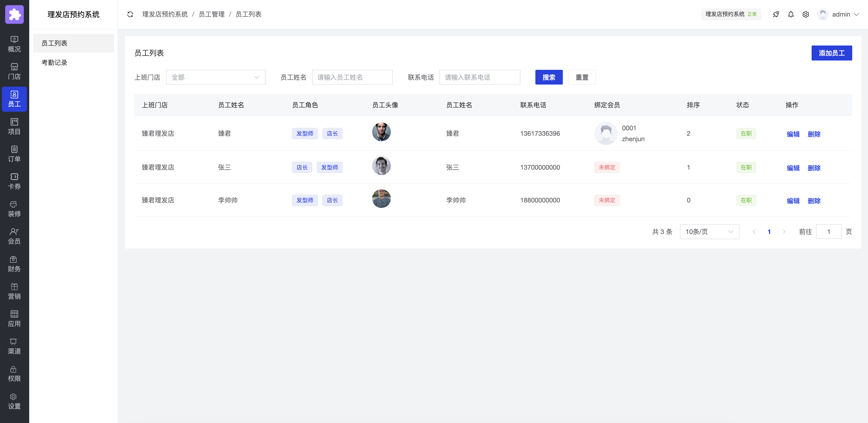868x423 pixels.
Task: Click 臻君's employee avatar photo
Action: pos(381,132)
